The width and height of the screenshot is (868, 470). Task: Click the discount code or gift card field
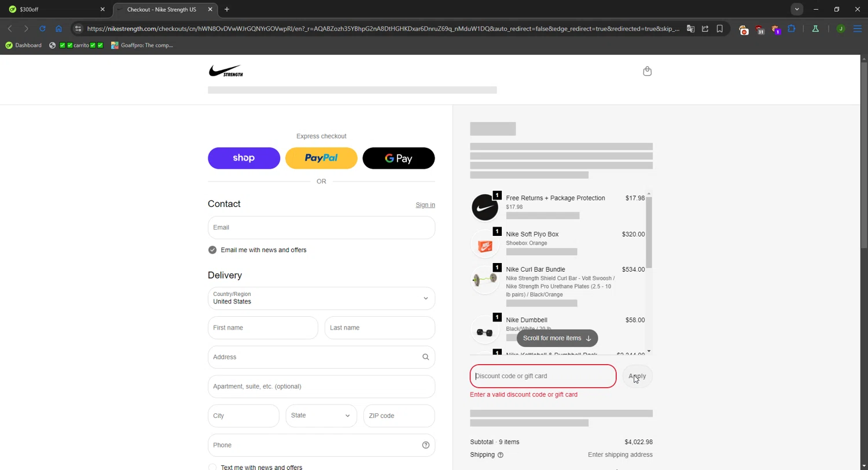543,376
